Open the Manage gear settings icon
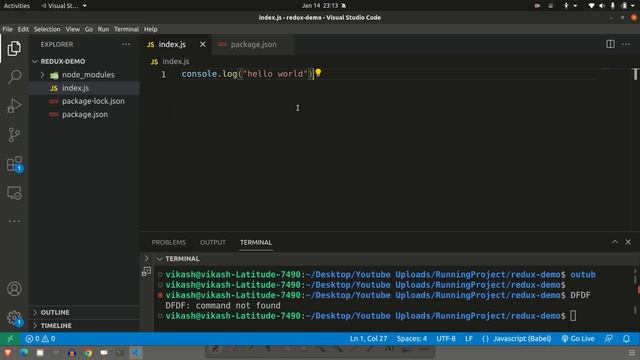Screen dimensions: 640x360 (x=14, y=318)
